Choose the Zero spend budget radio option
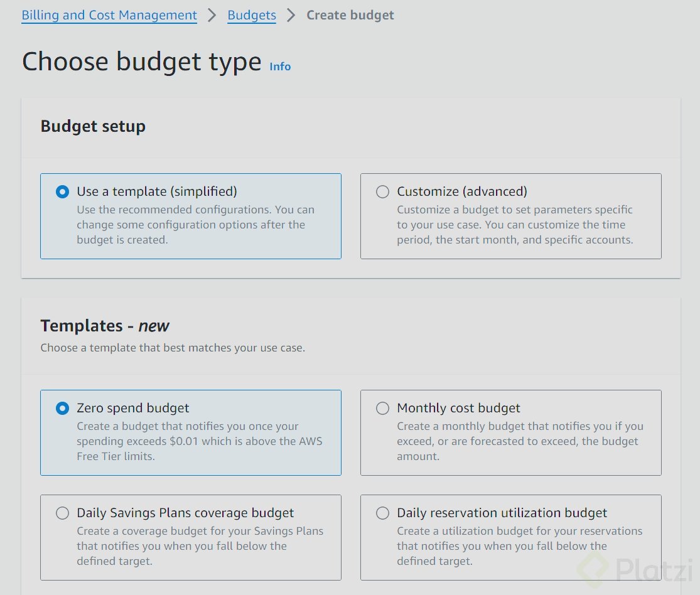 62,409
